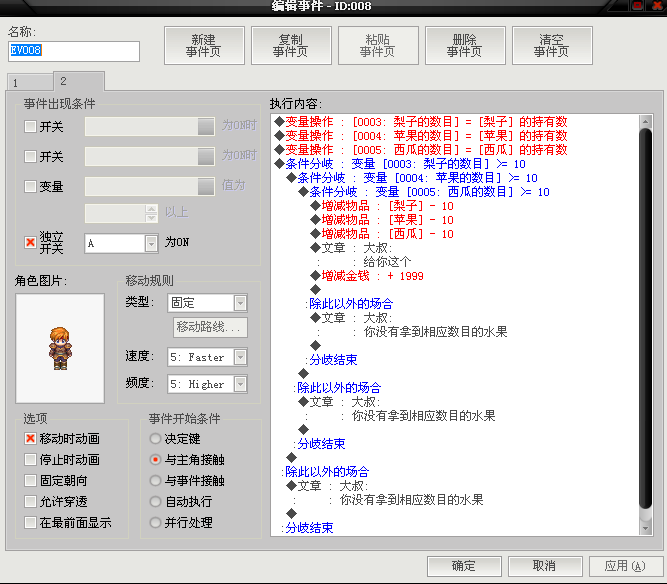Click the command list scrollbar thumb

tap(646, 319)
